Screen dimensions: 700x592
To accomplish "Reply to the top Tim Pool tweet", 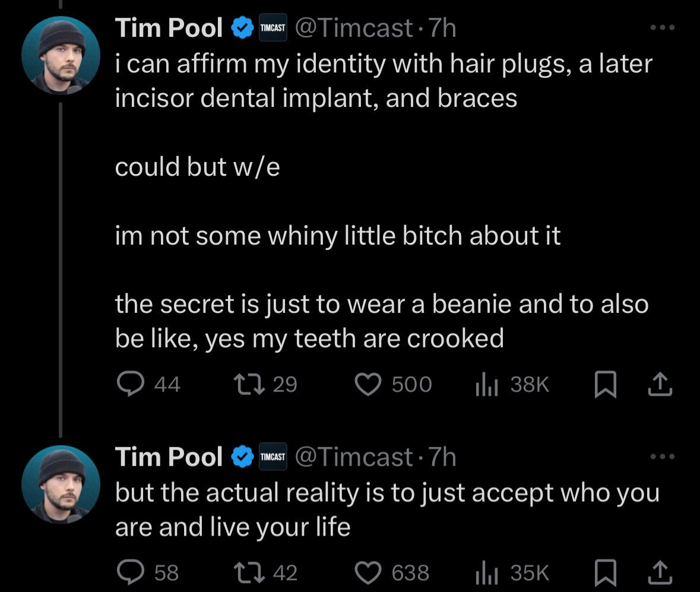I will coord(131,384).
